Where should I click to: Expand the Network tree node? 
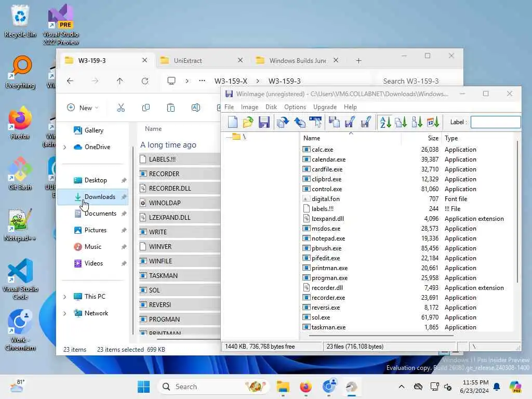pyautogui.click(x=64, y=313)
